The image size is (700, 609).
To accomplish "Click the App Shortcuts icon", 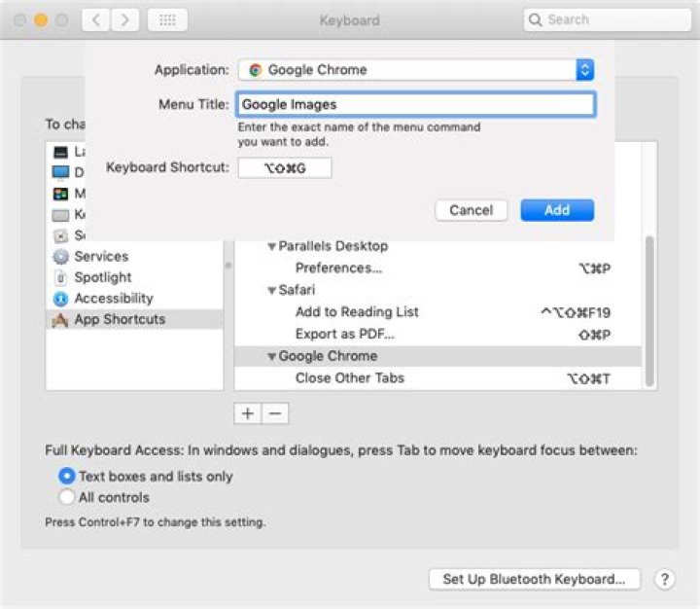I will [60, 319].
